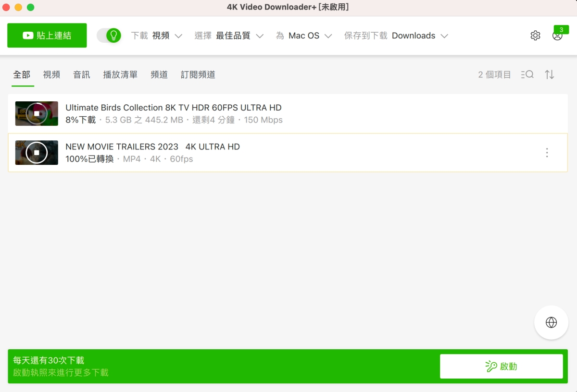Screen dimensions: 577x392
Task: Switch to the 視頻 tab
Action: (x=51, y=74)
